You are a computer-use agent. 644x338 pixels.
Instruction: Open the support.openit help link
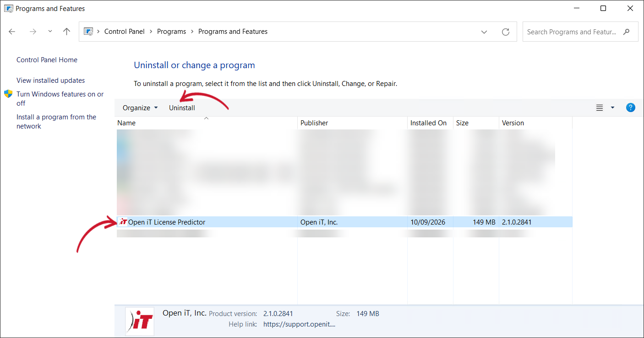300,324
